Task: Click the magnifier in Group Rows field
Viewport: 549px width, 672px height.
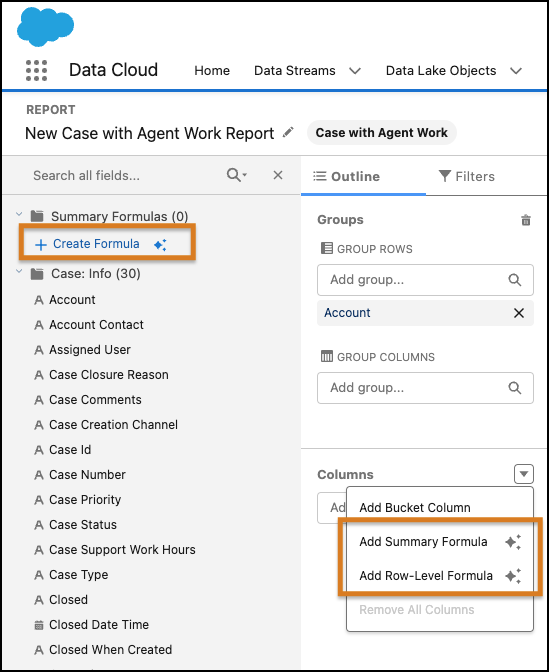Action: [515, 280]
